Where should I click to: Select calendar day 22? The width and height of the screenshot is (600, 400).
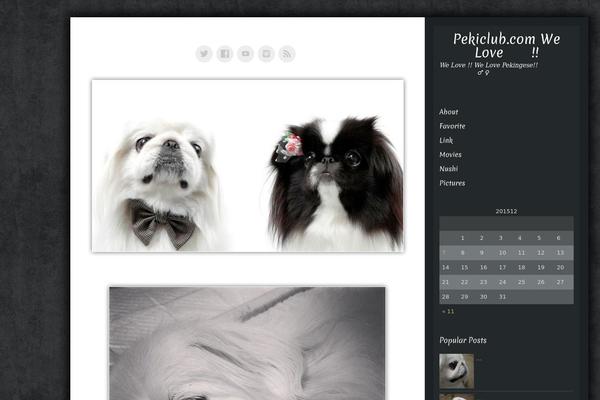pyautogui.click(x=464, y=282)
